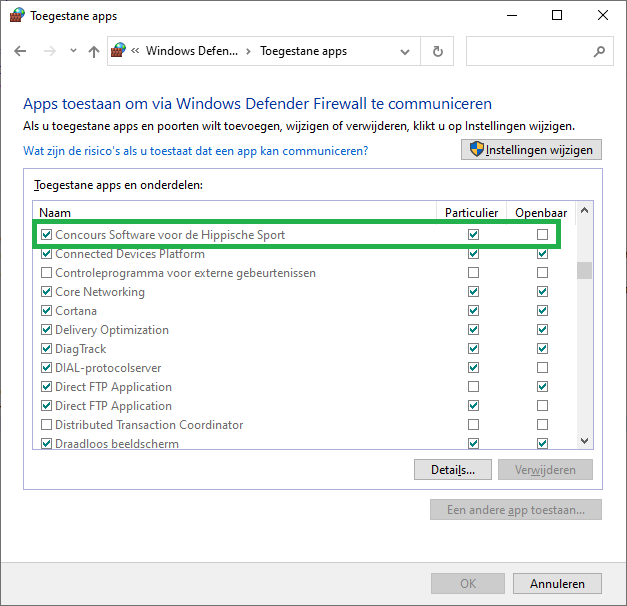This screenshot has width=627, height=606.
Task: Click the Verwijderen button
Action: 545,470
